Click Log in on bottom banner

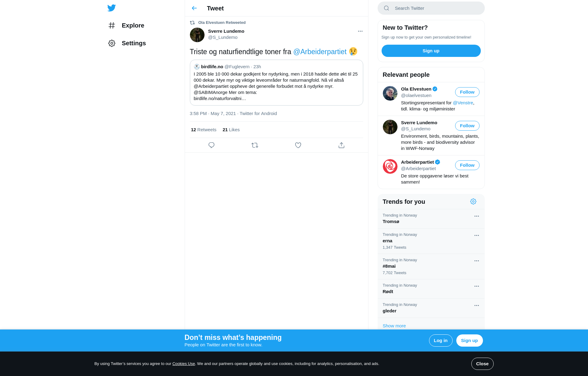coord(440,341)
